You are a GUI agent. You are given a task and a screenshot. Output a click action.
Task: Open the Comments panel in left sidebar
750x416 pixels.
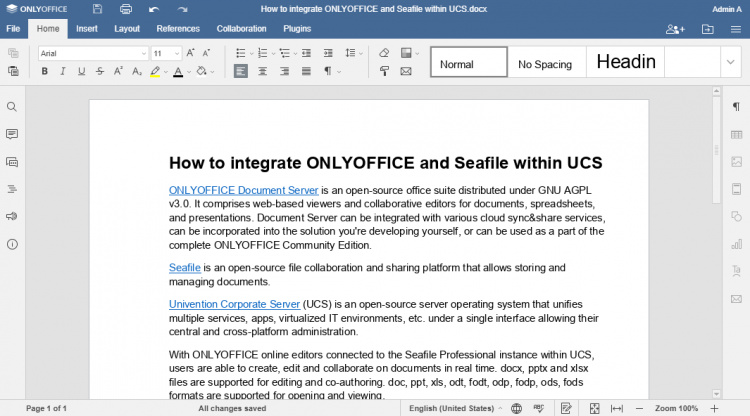pos(12,134)
